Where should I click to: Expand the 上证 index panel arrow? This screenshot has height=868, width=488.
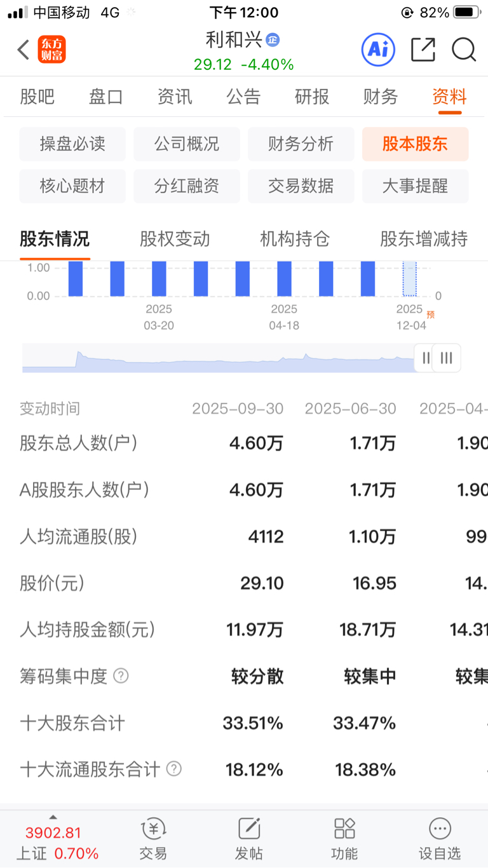click(53, 817)
